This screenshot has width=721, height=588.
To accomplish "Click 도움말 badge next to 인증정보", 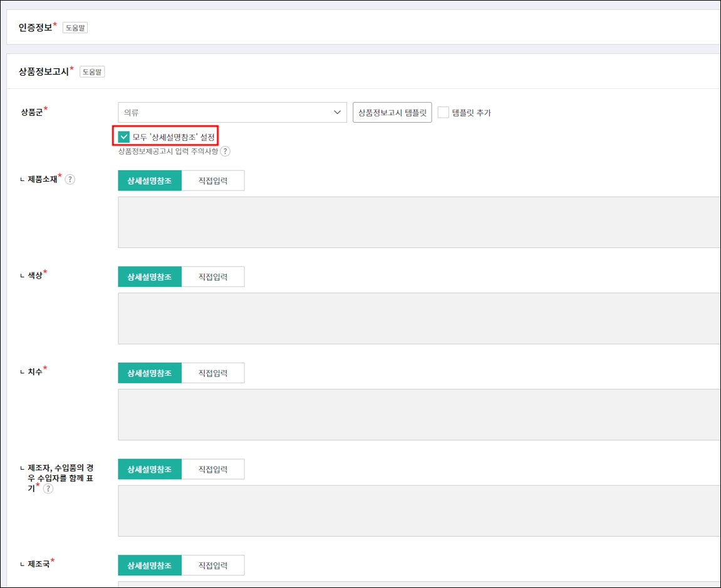I will pyautogui.click(x=75, y=28).
